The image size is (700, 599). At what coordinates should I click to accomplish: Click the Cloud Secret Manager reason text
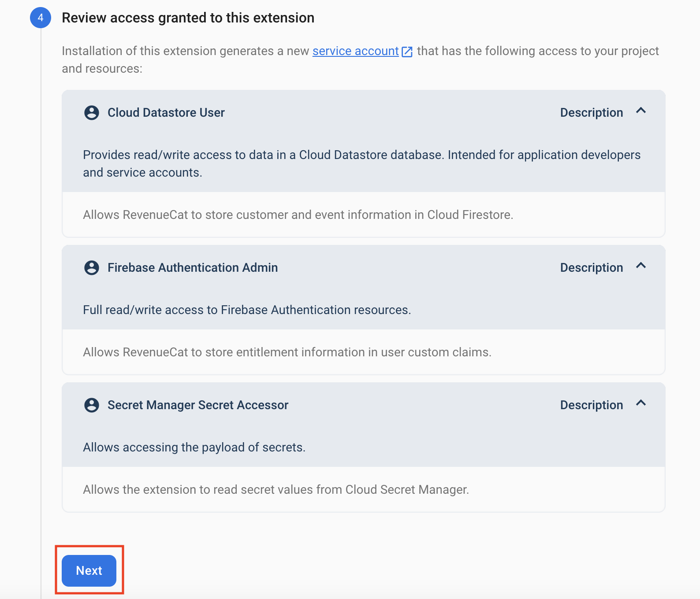[x=276, y=490]
